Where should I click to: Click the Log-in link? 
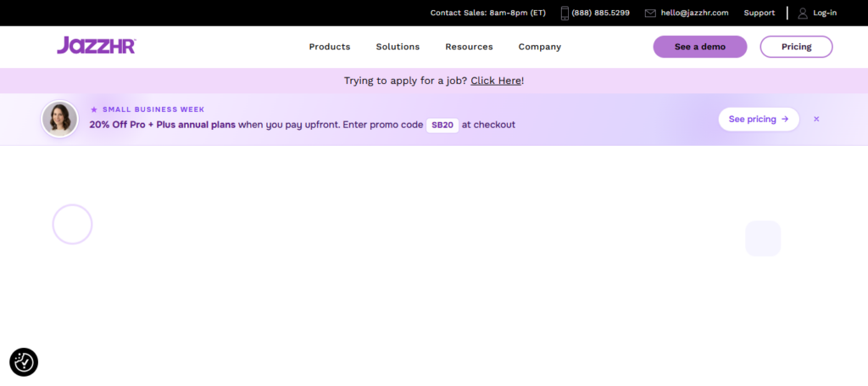825,13
